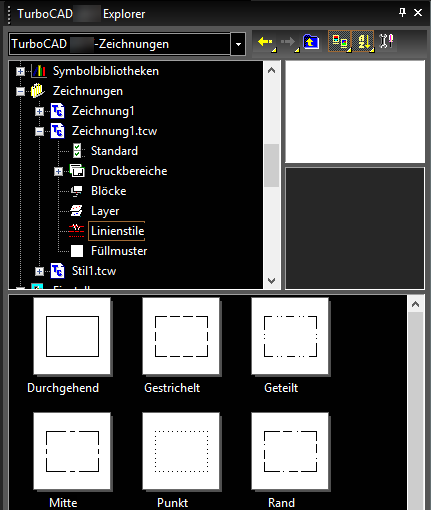431x510 pixels.
Task: Select the Layer tree item
Action: 105,211
